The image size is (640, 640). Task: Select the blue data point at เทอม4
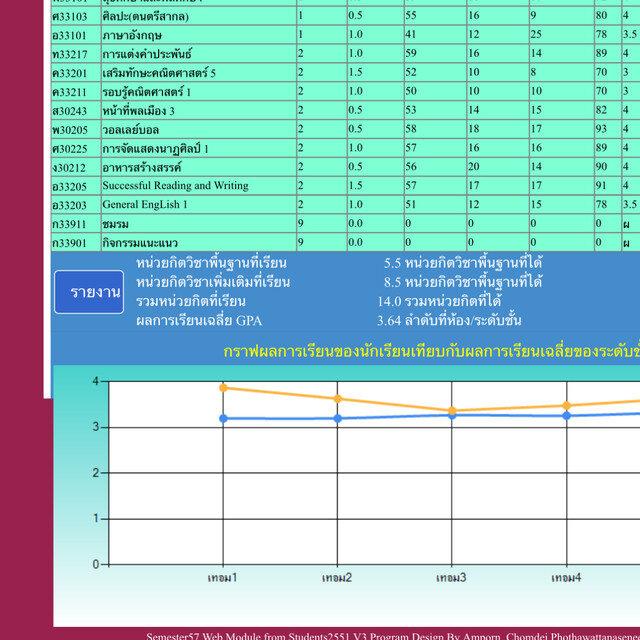(x=566, y=415)
